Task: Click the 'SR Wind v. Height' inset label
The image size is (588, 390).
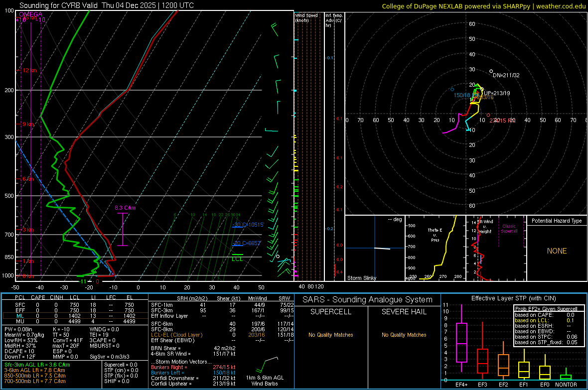Action: (485, 227)
